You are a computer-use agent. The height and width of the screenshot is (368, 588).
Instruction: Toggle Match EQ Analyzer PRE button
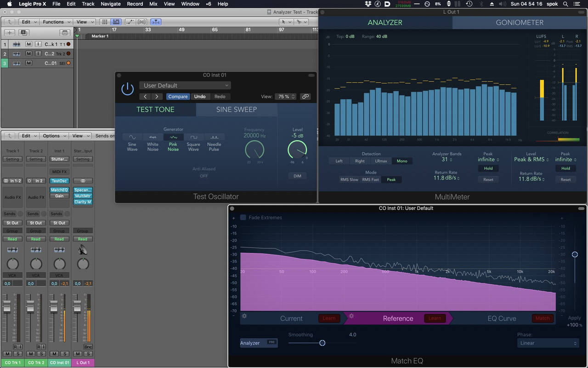[x=271, y=342]
